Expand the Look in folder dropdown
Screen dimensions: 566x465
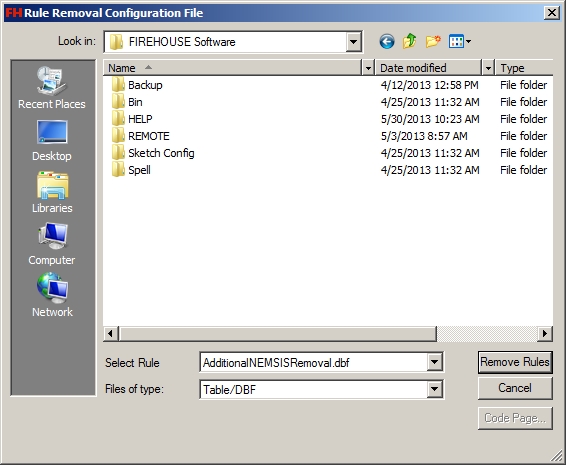[353, 42]
